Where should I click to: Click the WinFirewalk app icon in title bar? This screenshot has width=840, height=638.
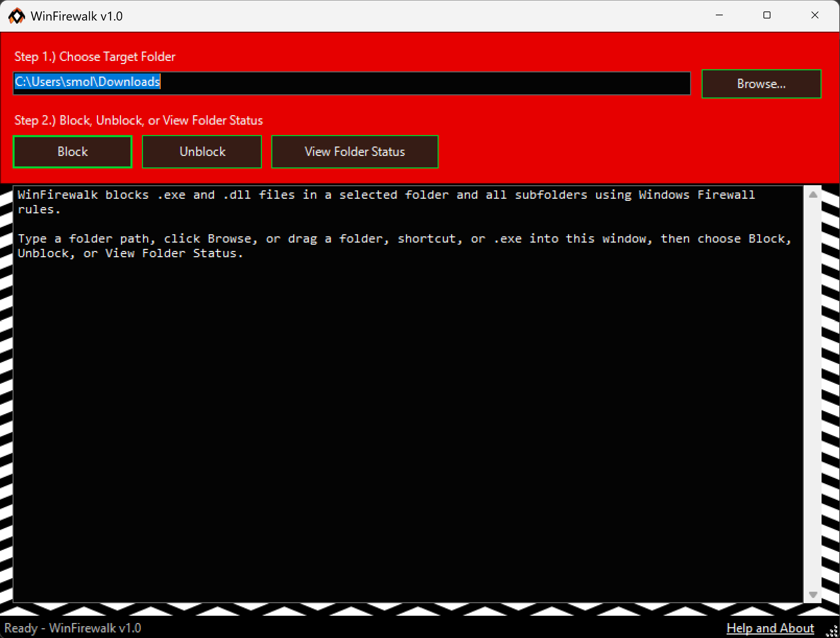(17, 16)
